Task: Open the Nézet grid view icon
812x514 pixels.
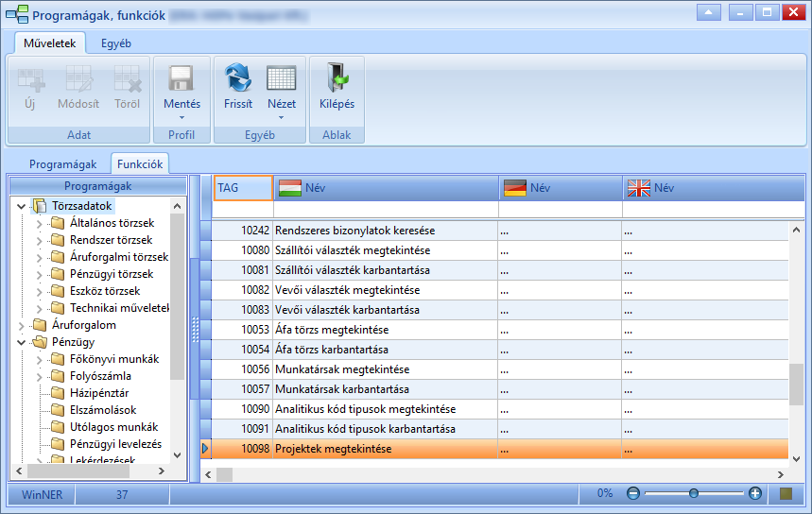Action: coord(281,78)
